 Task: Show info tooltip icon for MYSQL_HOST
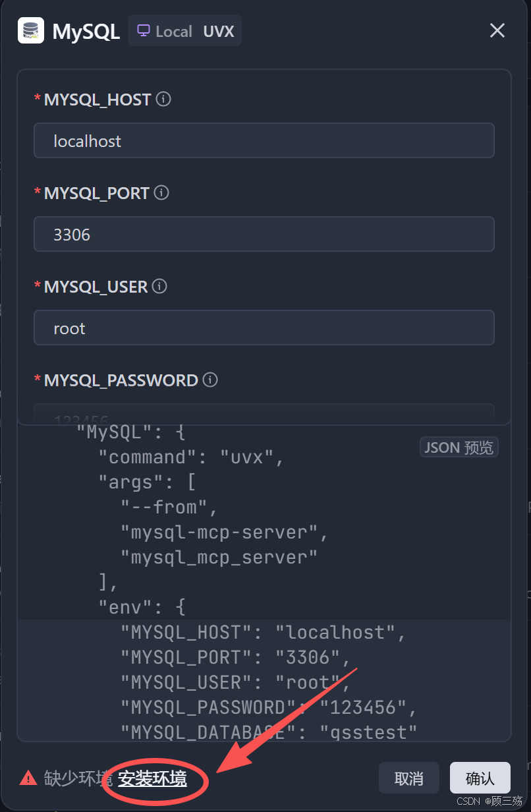pyautogui.click(x=163, y=100)
